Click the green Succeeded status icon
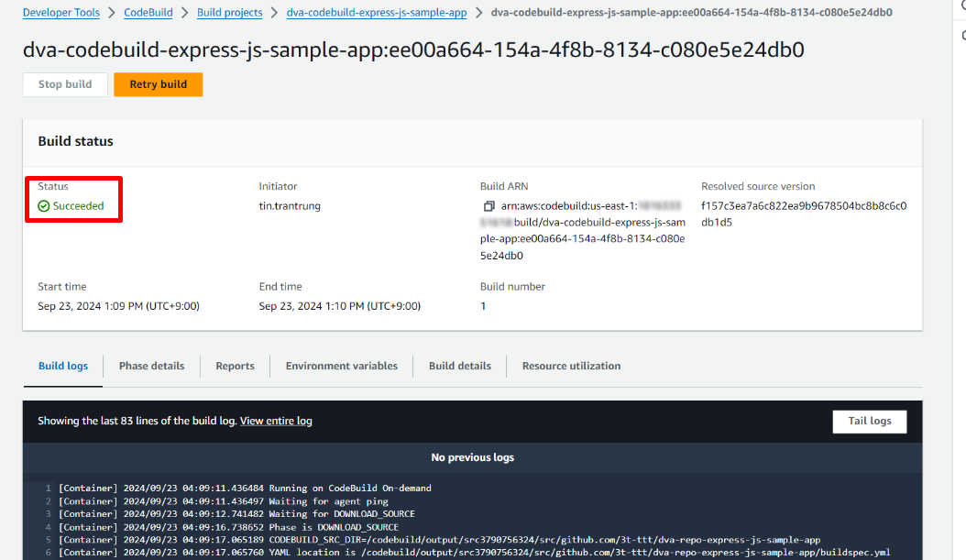 click(44, 206)
